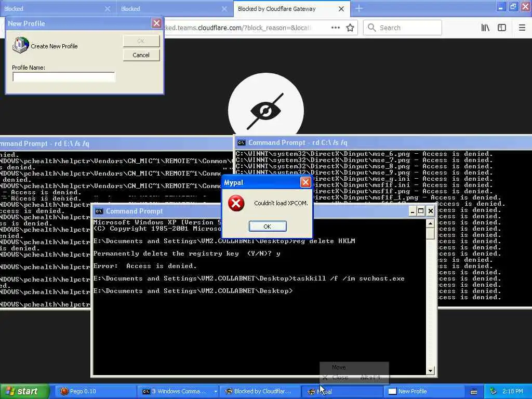Image resolution: width=532 pixels, height=399 pixels.
Task: Open the browser hamburger menu
Action: click(x=522, y=28)
